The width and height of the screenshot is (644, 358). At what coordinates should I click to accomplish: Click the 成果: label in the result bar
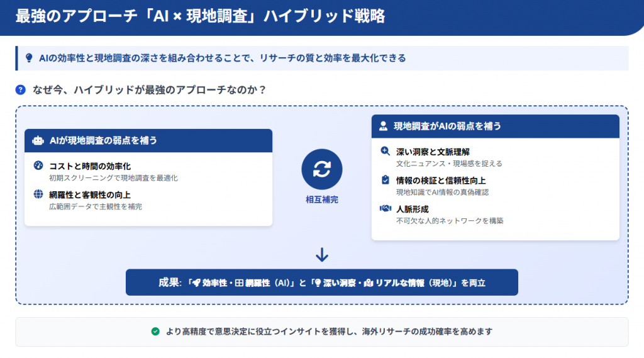click(x=170, y=282)
